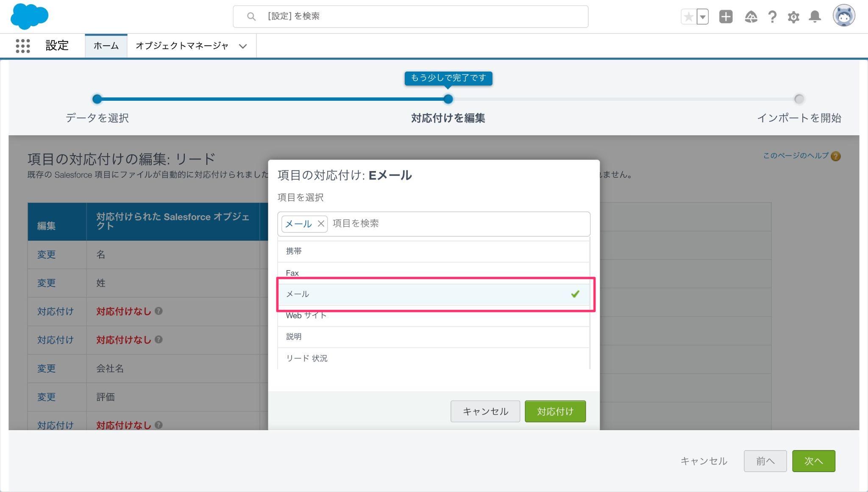Select Web サイト in the field list
This screenshot has width=868, height=492.
(434, 315)
